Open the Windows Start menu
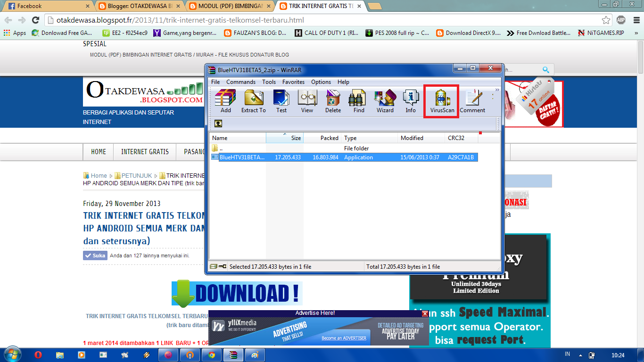Viewport: 644px width, 362px height. 12,354
